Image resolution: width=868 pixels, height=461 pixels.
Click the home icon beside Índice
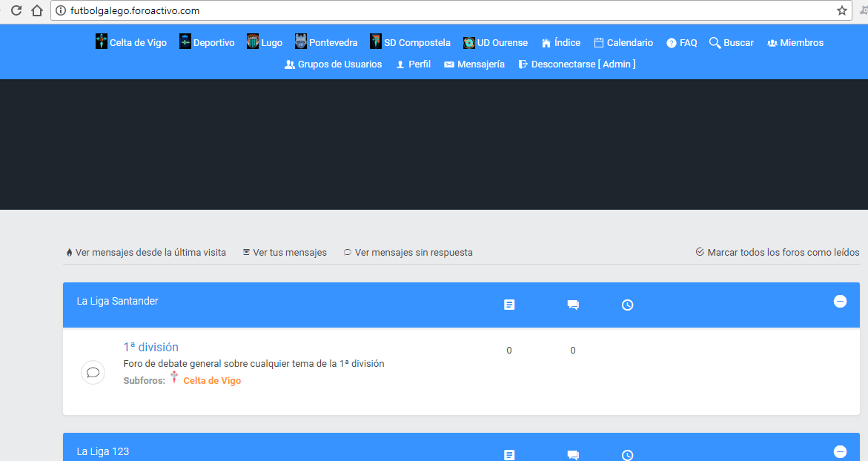tap(546, 43)
